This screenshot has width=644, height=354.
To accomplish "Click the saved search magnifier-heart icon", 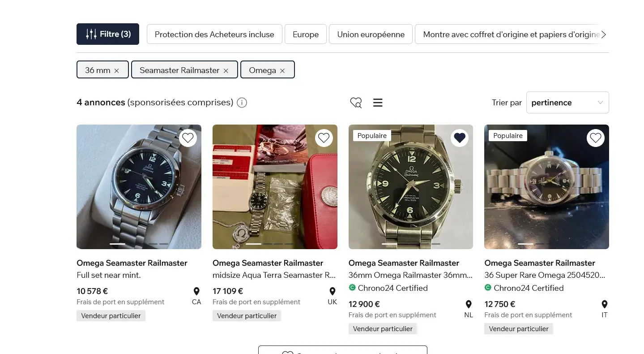I will point(356,103).
